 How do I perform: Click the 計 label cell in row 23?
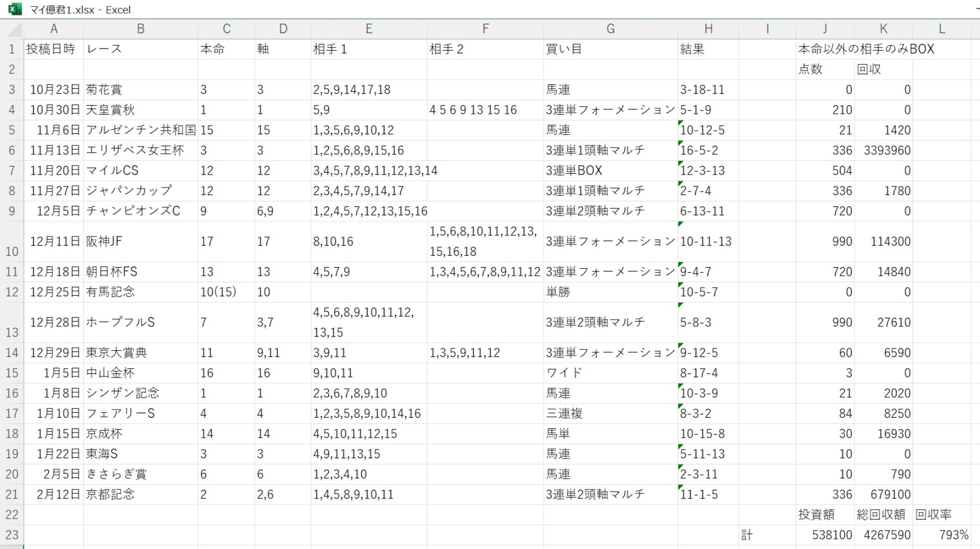(x=767, y=535)
